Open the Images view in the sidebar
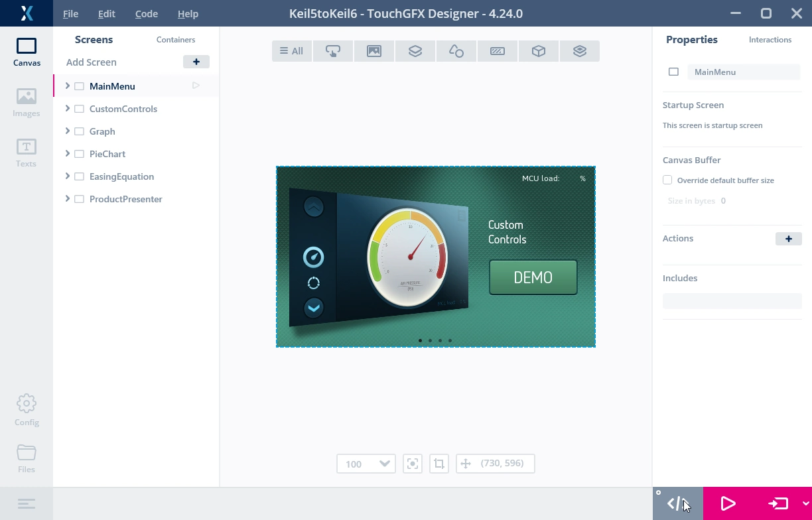Image resolution: width=812 pixels, height=520 pixels. 27,102
